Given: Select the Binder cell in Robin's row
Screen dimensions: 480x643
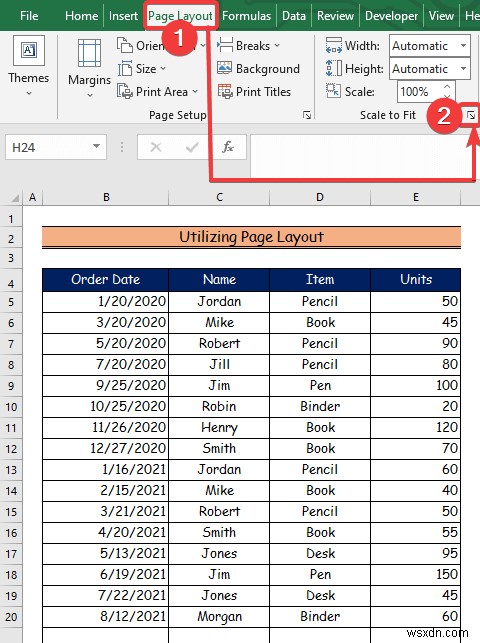Looking at the screenshot, I should [320, 406].
